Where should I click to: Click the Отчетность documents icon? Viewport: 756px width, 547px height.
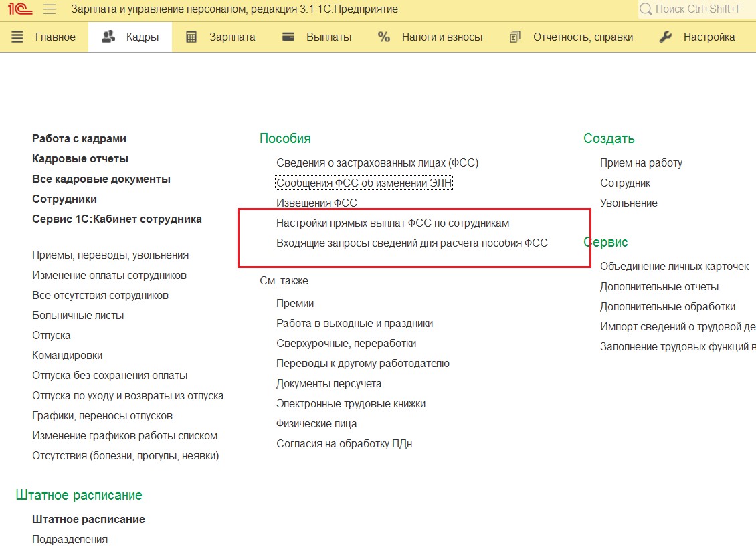pyautogui.click(x=515, y=37)
